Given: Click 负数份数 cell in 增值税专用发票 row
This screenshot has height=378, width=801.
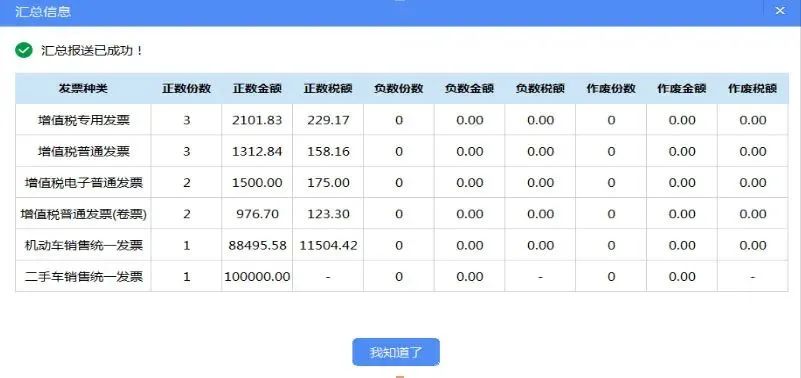Looking at the screenshot, I should (x=398, y=120).
